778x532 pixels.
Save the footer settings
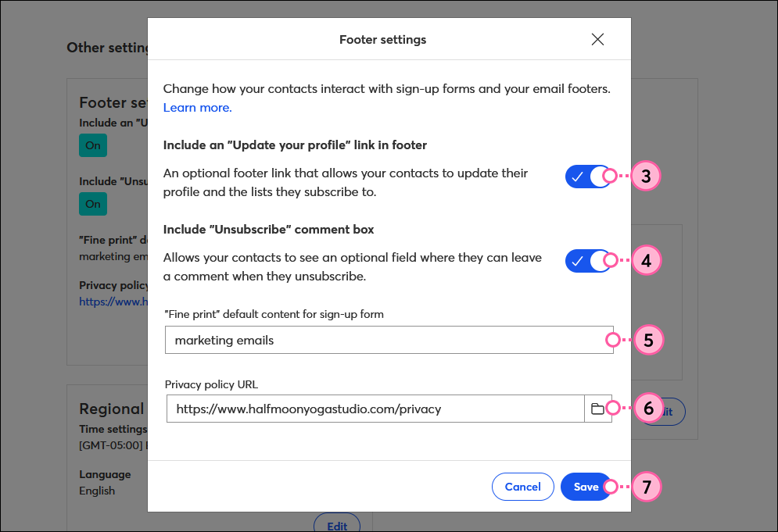coord(586,487)
